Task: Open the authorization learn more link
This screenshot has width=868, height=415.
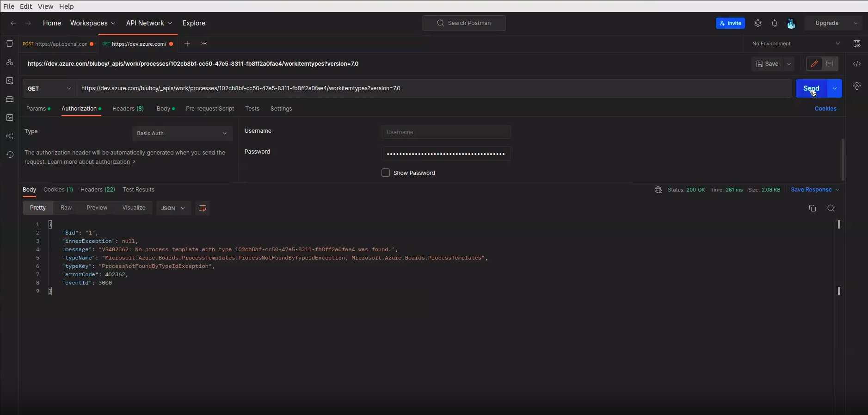Action: tap(112, 162)
